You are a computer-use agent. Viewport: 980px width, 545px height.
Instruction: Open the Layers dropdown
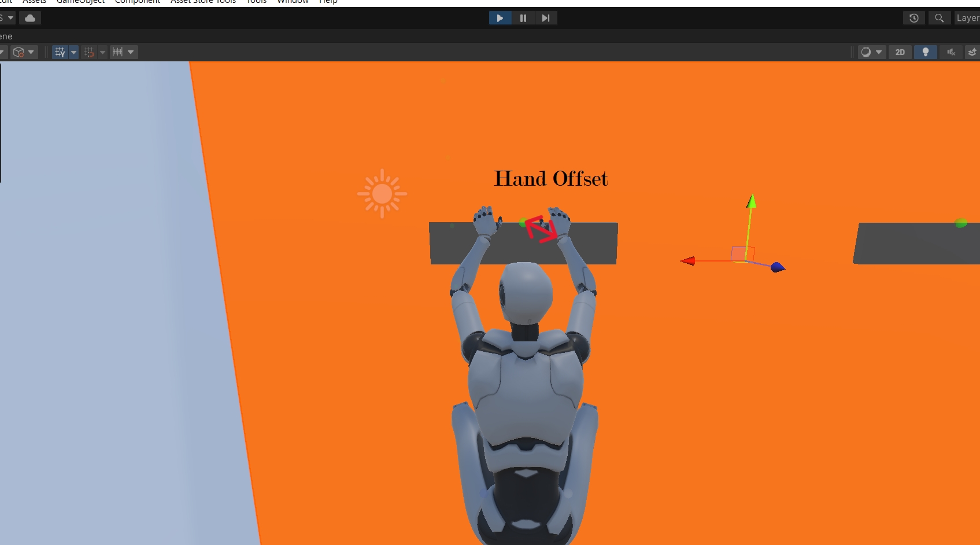point(967,18)
